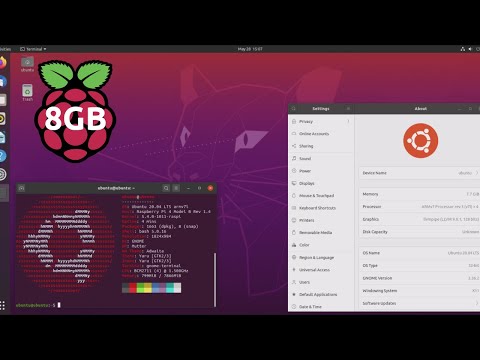Open LibreOffice Writer from the dock
This screenshot has height=360, width=480.
(3, 137)
